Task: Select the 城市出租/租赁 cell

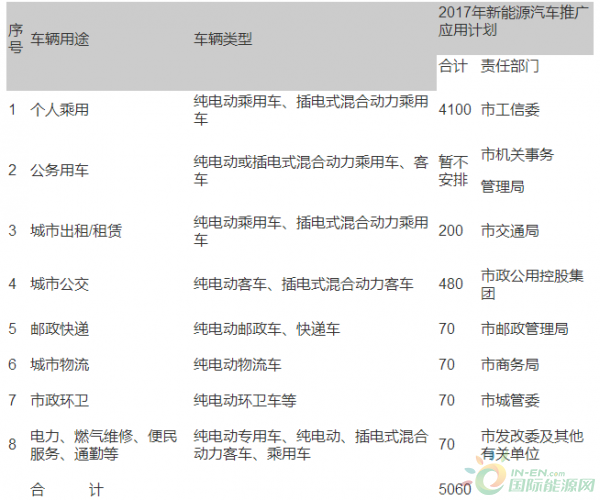Action: click(x=75, y=230)
